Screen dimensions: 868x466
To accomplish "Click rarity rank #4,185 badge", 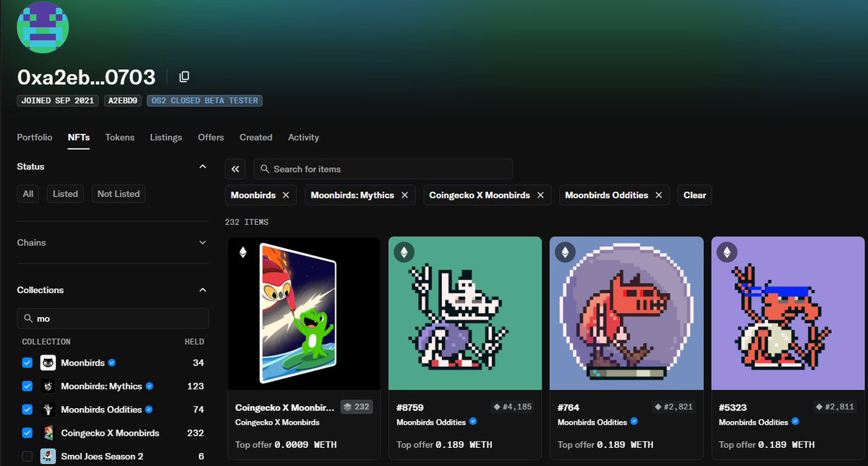I will 513,407.
